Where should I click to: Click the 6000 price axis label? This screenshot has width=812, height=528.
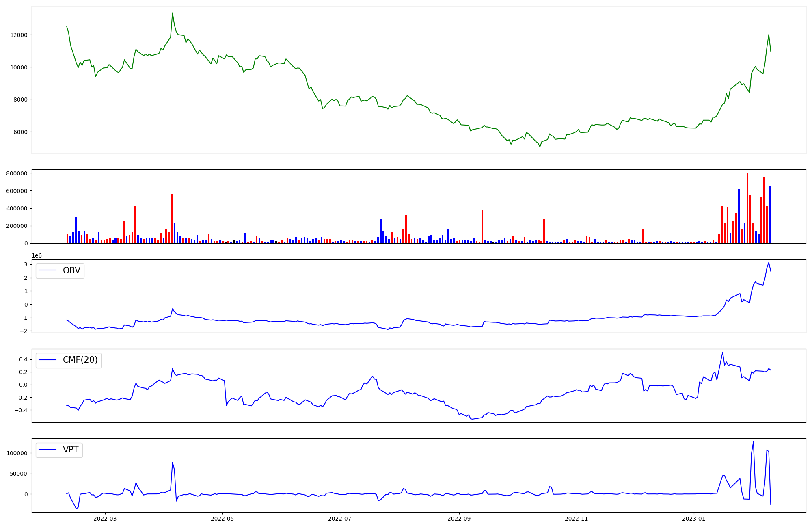tap(21, 132)
